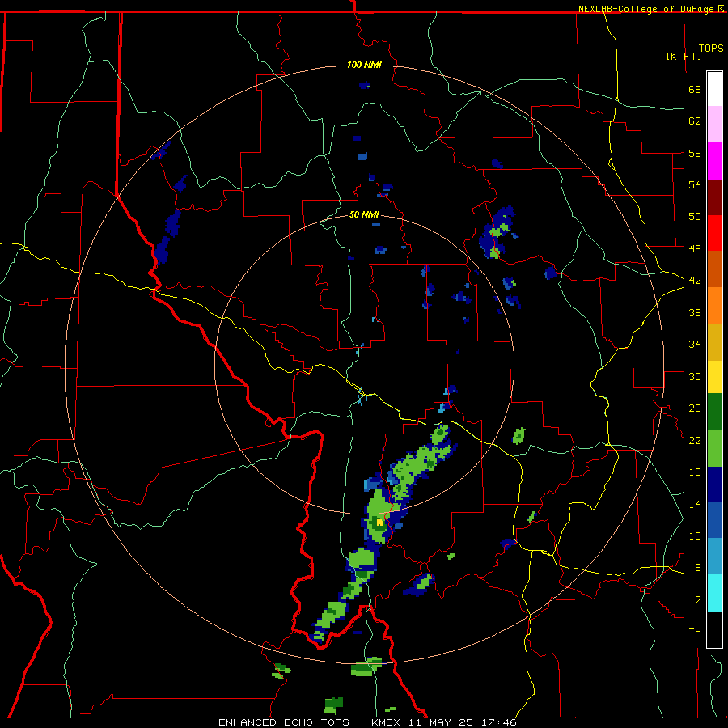Select the light pink legend swatch

click(714, 124)
